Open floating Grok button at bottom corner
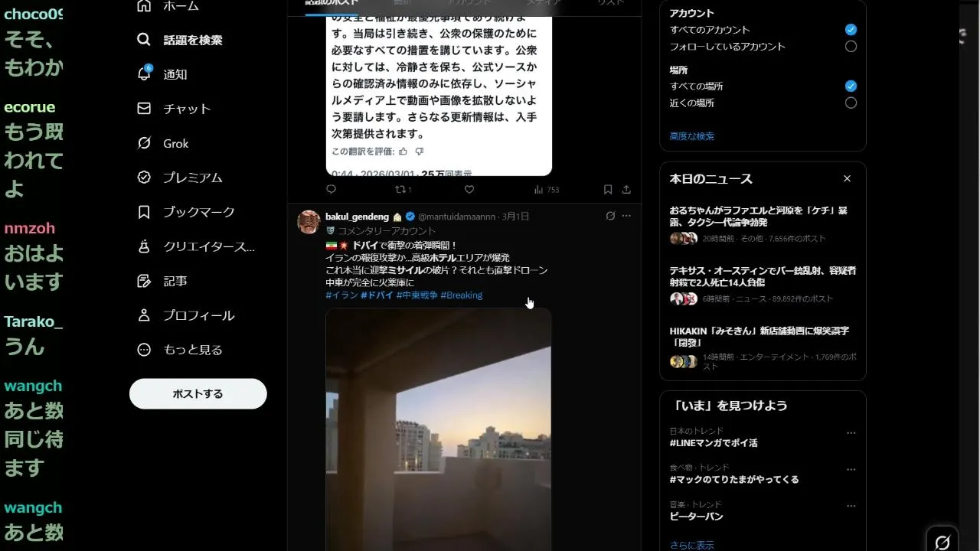Screen dimensions: 980x551 click(942, 541)
